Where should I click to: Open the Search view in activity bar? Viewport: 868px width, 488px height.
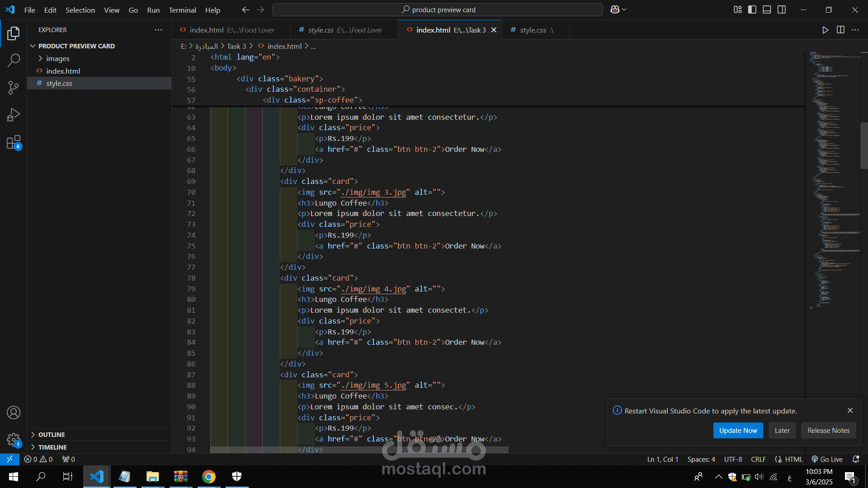click(x=14, y=60)
